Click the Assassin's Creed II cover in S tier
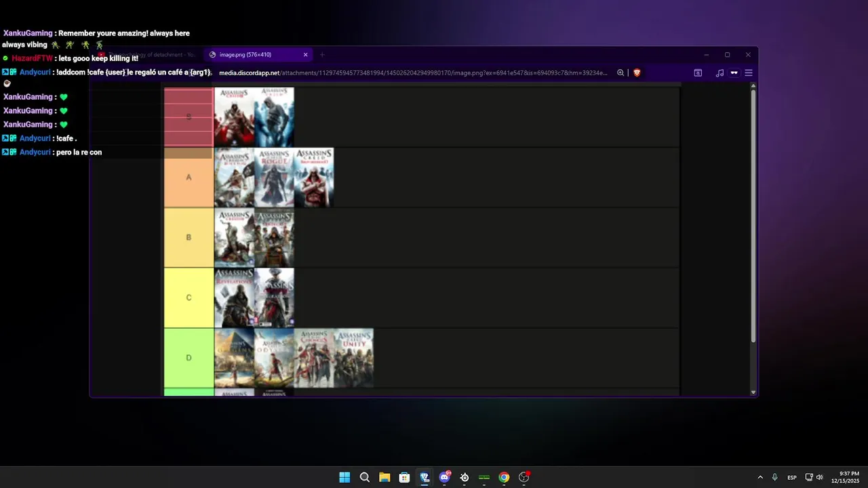868x488 pixels. [234, 117]
